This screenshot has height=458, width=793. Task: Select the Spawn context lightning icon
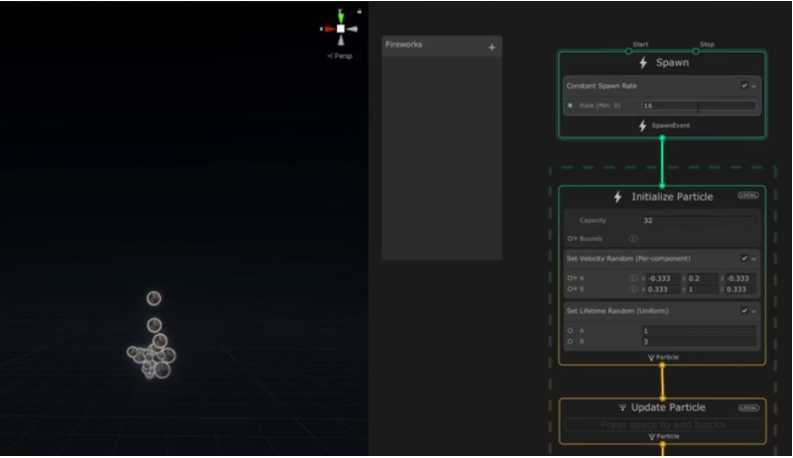click(643, 63)
